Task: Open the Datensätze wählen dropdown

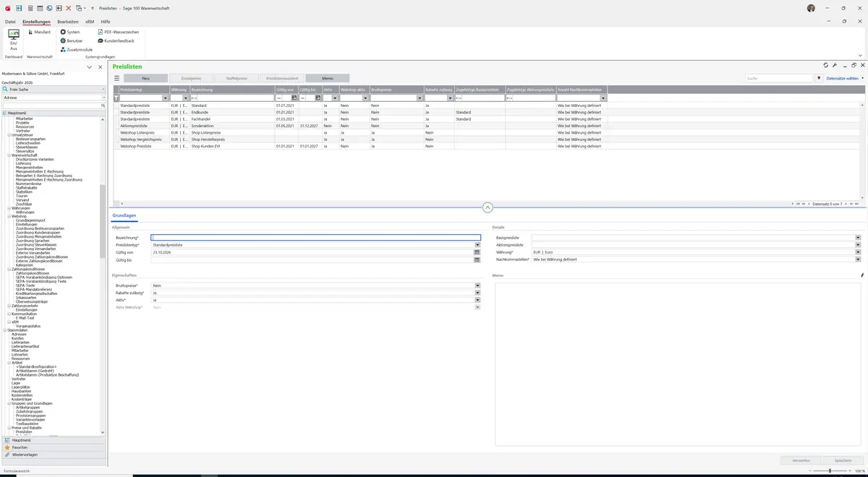Action: point(845,78)
